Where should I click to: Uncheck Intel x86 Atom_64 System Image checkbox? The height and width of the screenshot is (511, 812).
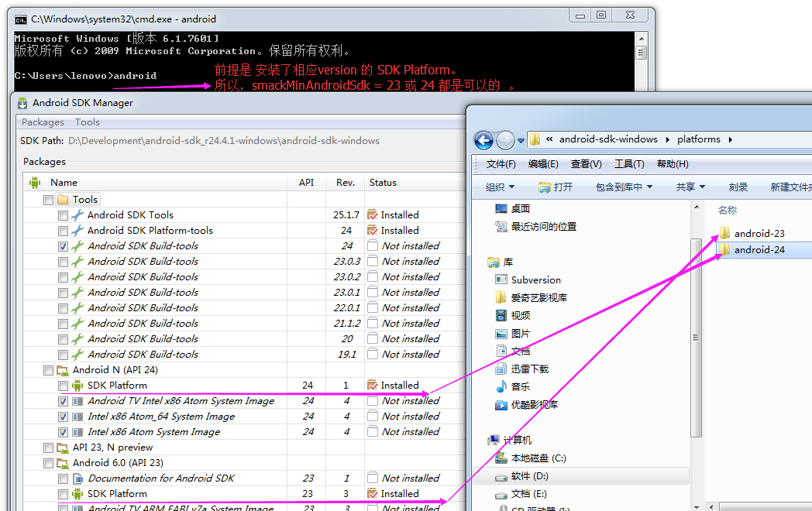63,417
